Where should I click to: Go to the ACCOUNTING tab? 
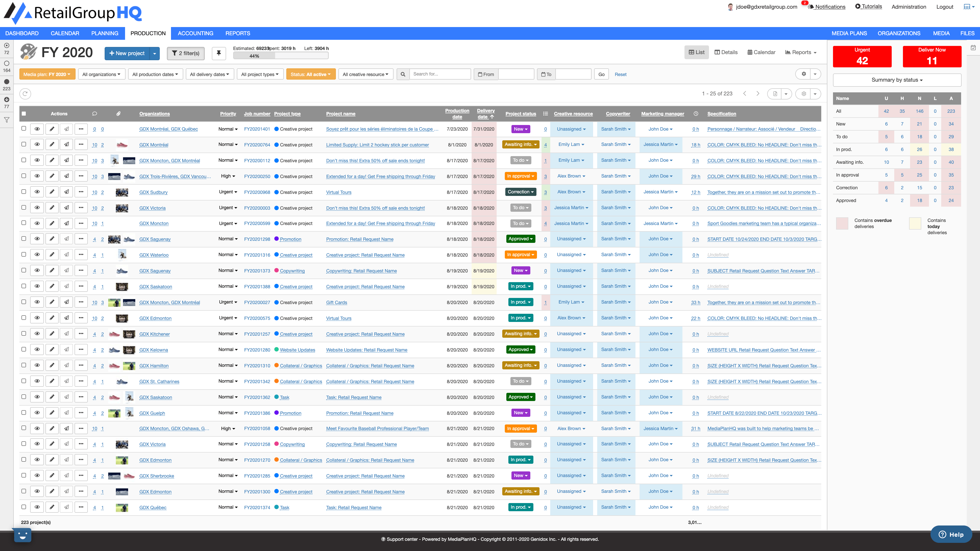click(195, 33)
